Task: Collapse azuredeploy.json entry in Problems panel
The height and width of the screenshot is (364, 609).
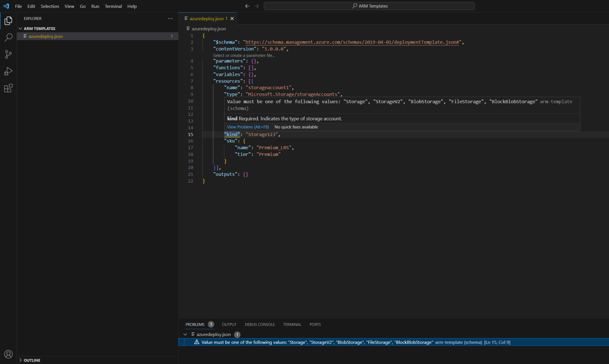Action: pos(185,334)
